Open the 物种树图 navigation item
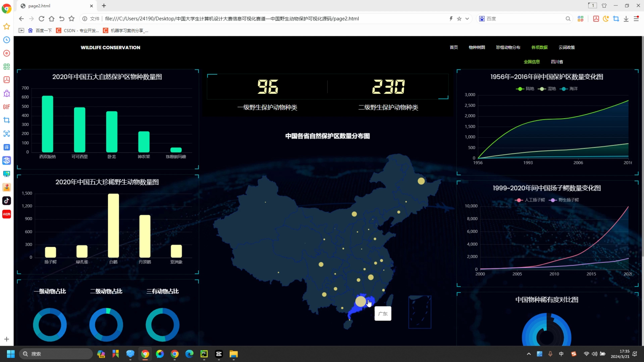The height and width of the screenshot is (362, 644). [x=477, y=48]
